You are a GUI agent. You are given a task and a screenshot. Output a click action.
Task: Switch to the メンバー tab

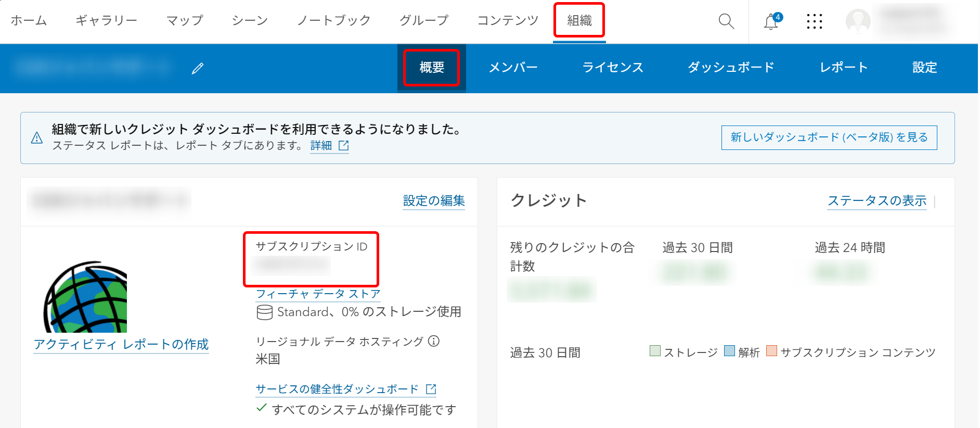coord(513,68)
